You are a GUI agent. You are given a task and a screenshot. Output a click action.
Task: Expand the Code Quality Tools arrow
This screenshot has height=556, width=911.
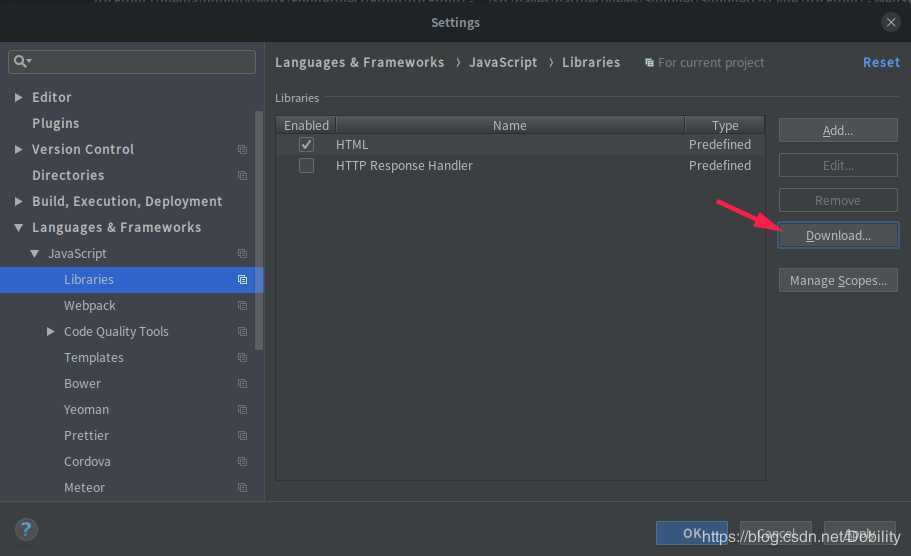click(x=51, y=331)
